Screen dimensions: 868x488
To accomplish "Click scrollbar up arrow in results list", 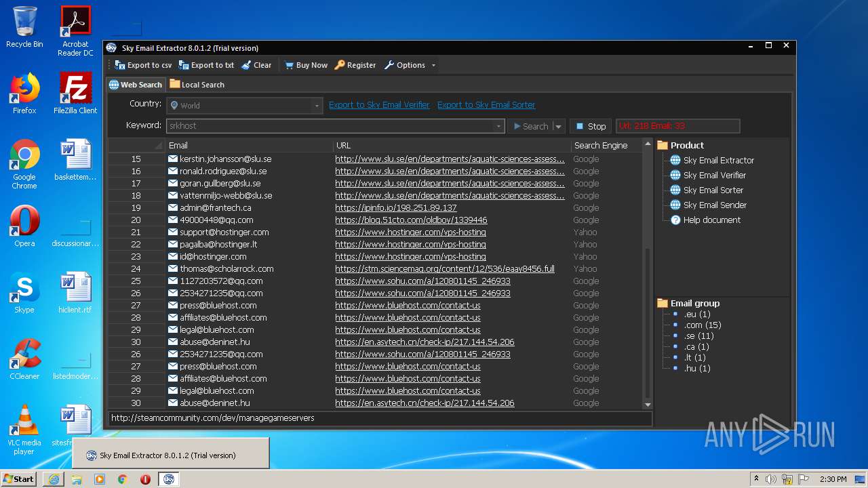I will (648, 144).
